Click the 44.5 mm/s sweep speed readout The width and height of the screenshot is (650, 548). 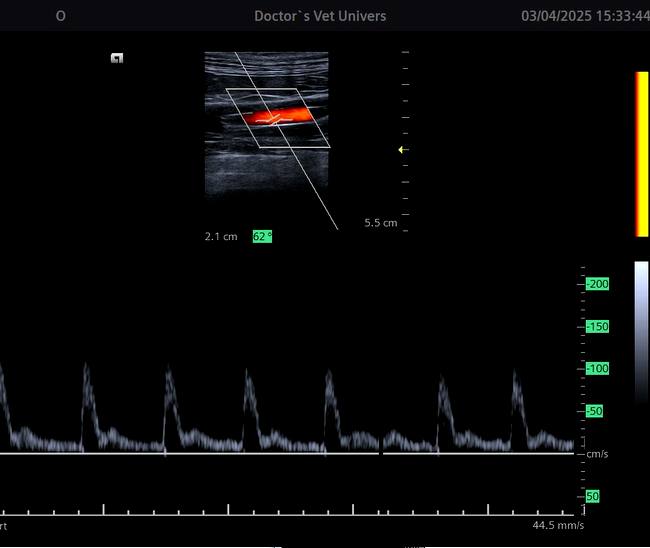[558, 525]
